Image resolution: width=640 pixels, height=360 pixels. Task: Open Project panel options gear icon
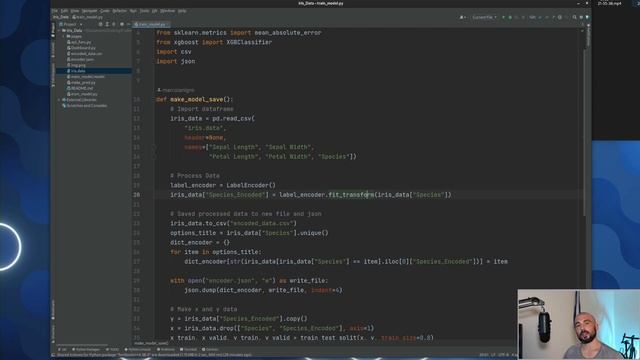[x=122, y=24]
